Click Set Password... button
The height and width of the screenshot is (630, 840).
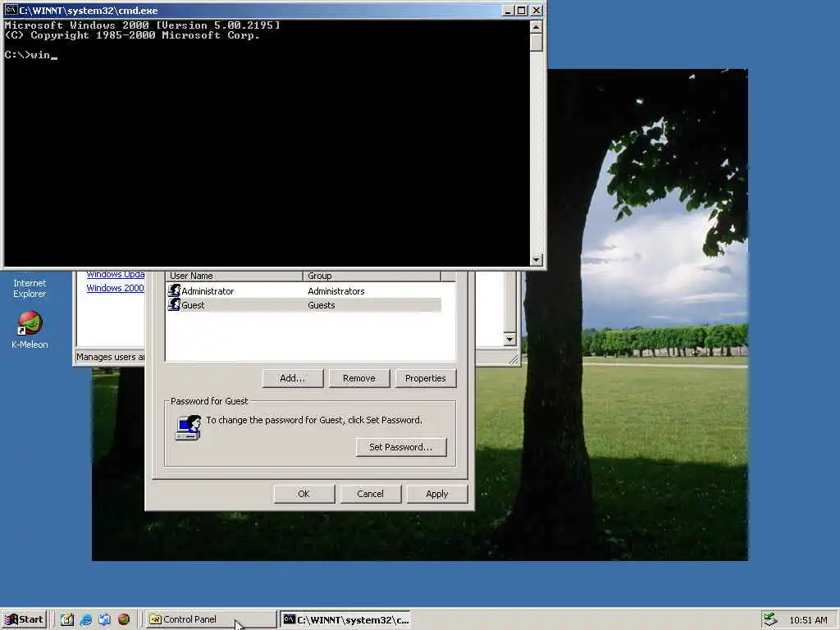tap(400, 447)
